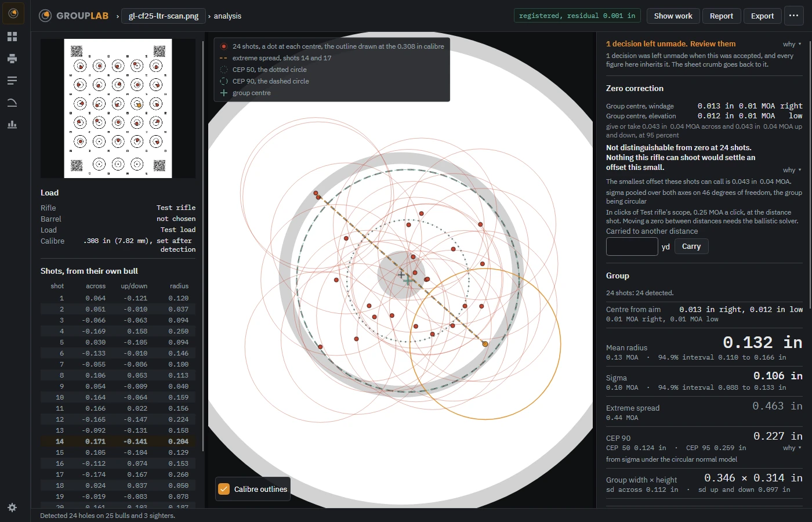
Task: Click the Carry button
Action: (691, 246)
